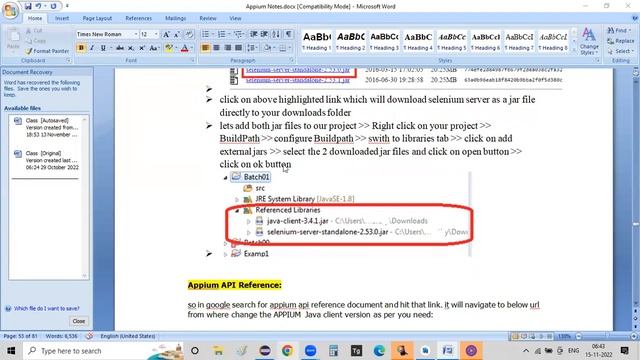Screen dimensions: 640x360
Task: Open the line spacing dropdown
Action: click(252, 48)
